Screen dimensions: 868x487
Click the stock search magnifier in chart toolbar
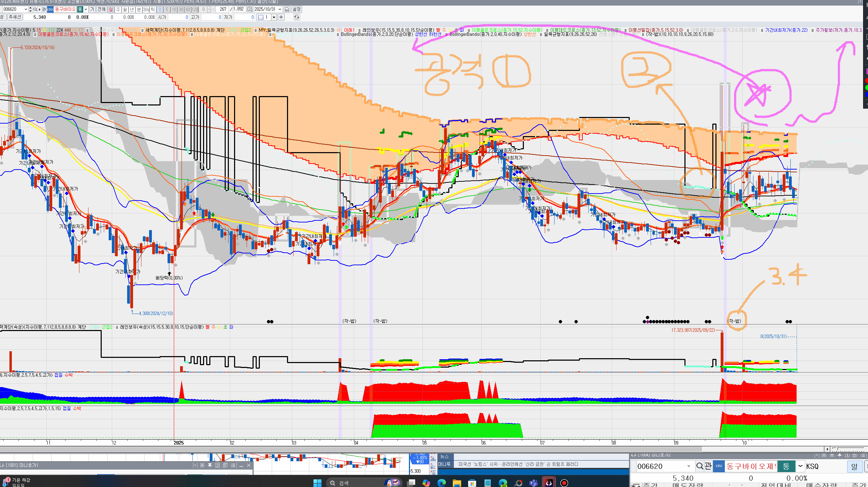pos(35,9)
